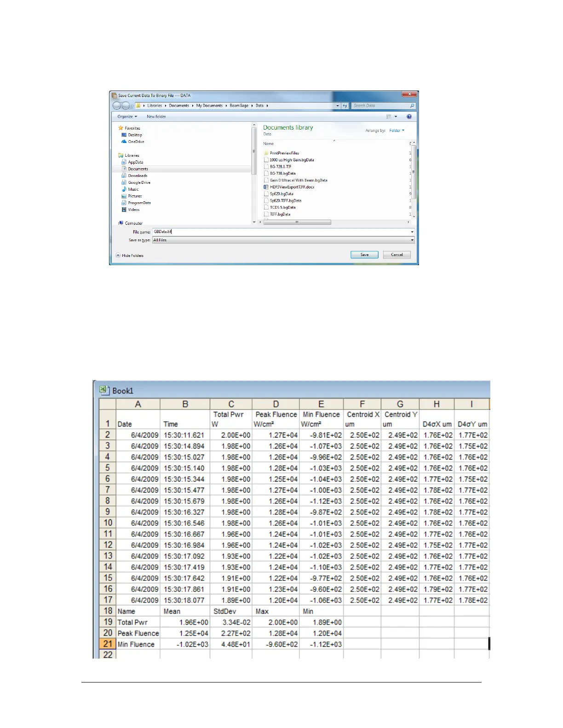This screenshot has height=728, width=563.
Task: Select column H header in Book1
Action: [x=437, y=404]
